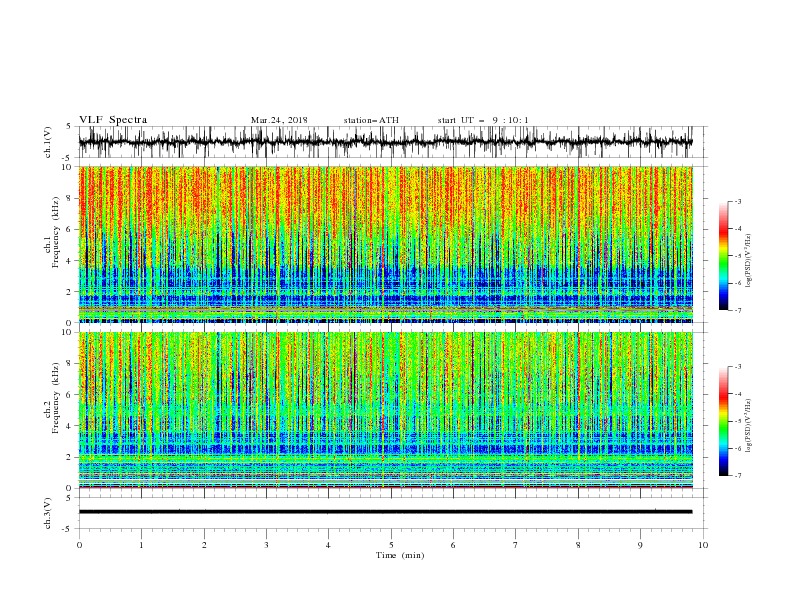The height and width of the screenshot is (612, 792).
Task: Click inside the ch.1 spectrogram panel
Action: pos(385,244)
